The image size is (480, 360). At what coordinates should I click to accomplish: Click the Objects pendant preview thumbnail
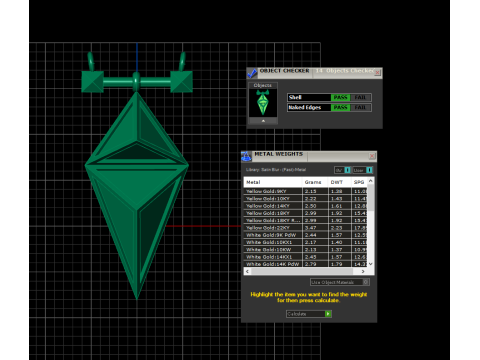pyautogui.click(x=263, y=103)
